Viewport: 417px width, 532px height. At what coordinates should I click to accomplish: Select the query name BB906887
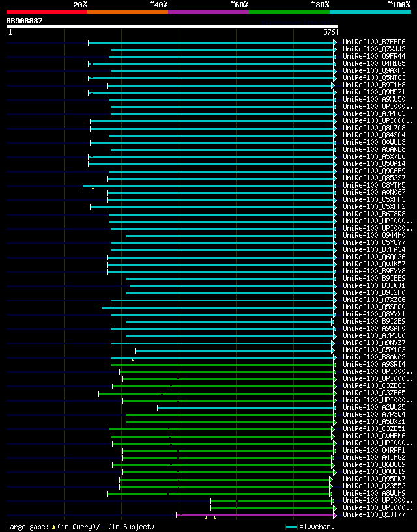pyautogui.click(x=25, y=21)
